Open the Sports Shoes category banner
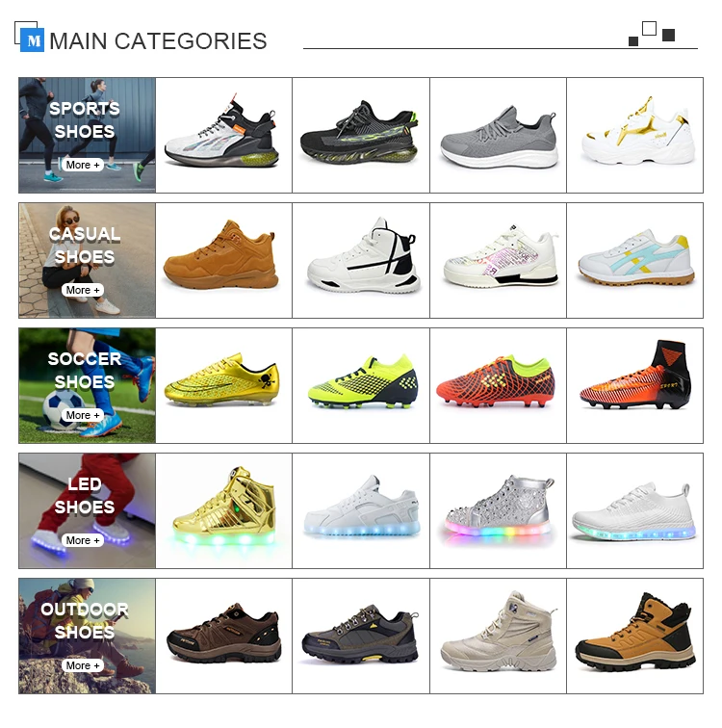 click(88, 135)
